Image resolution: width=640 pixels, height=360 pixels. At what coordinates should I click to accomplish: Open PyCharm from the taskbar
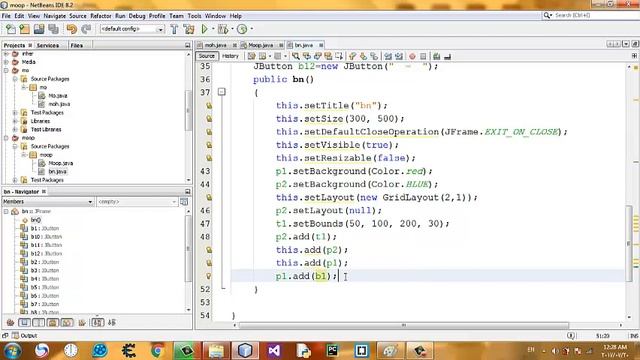(x=332, y=351)
